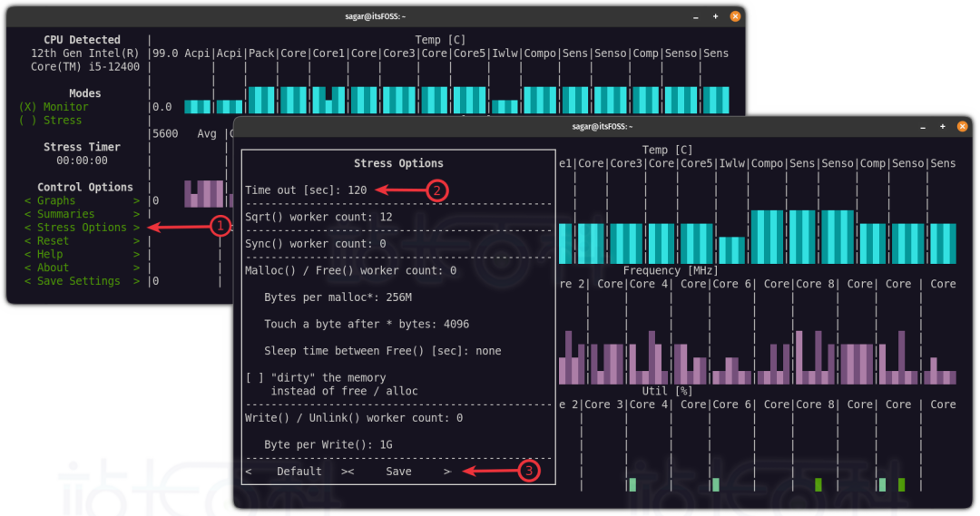Select the Monitor mode radio button
This screenshot has width=980, height=516.
(x=26, y=107)
